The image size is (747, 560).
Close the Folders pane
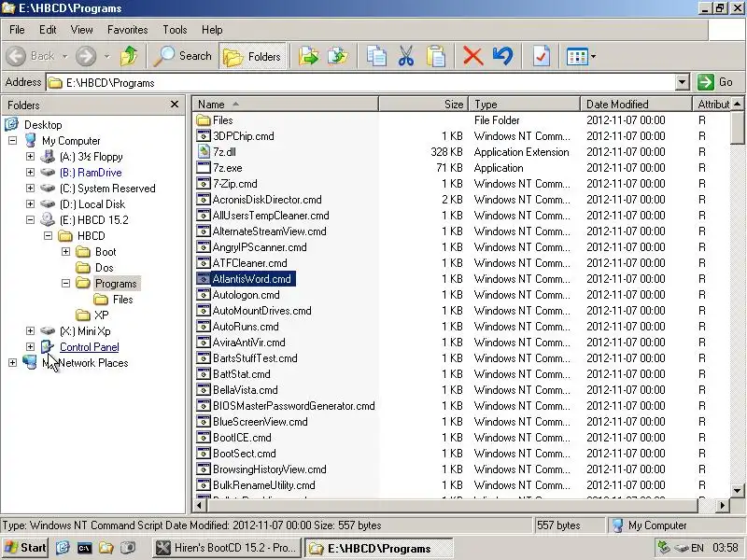coord(175,105)
